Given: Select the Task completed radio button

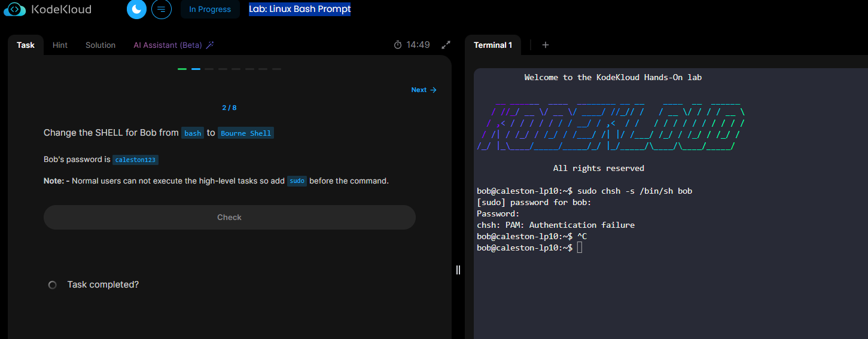Looking at the screenshot, I should [53, 285].
